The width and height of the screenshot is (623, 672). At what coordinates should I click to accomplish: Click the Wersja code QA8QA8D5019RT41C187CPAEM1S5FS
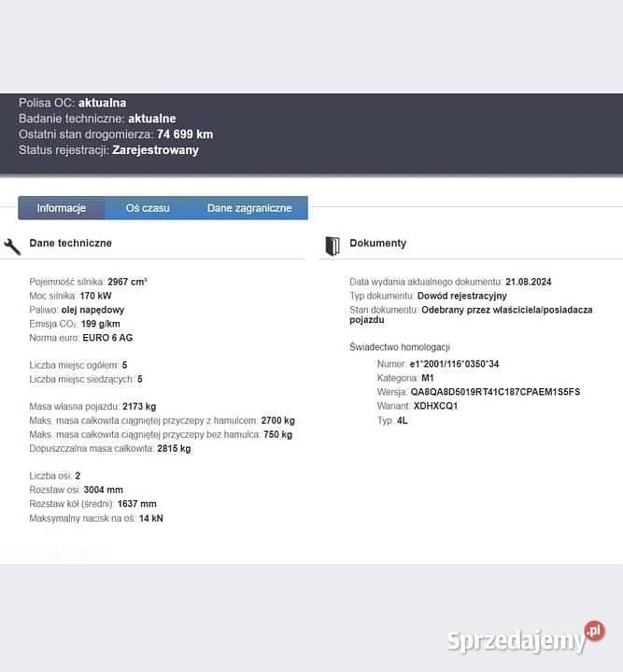[x=495, y=392]
